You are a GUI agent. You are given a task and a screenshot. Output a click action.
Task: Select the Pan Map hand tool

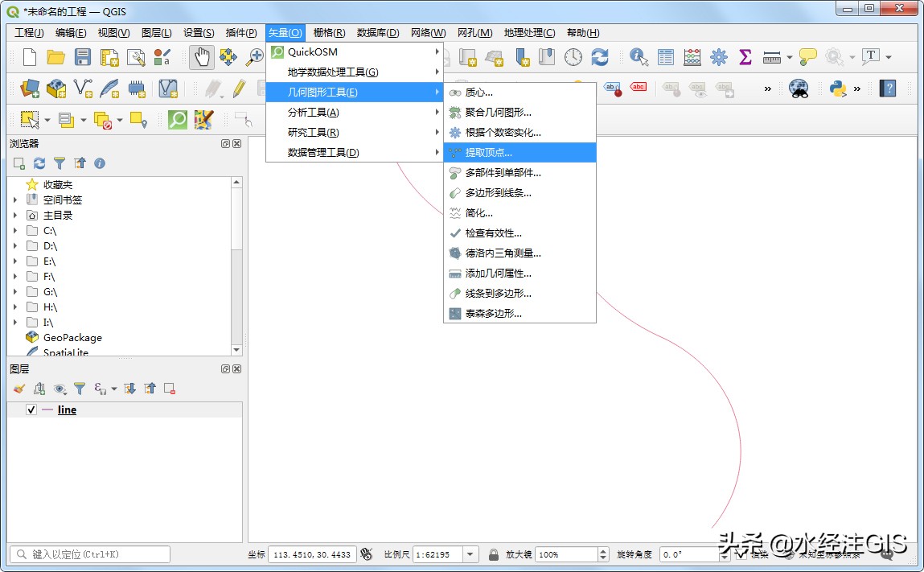pyautogui.click(x=202, y=57)
